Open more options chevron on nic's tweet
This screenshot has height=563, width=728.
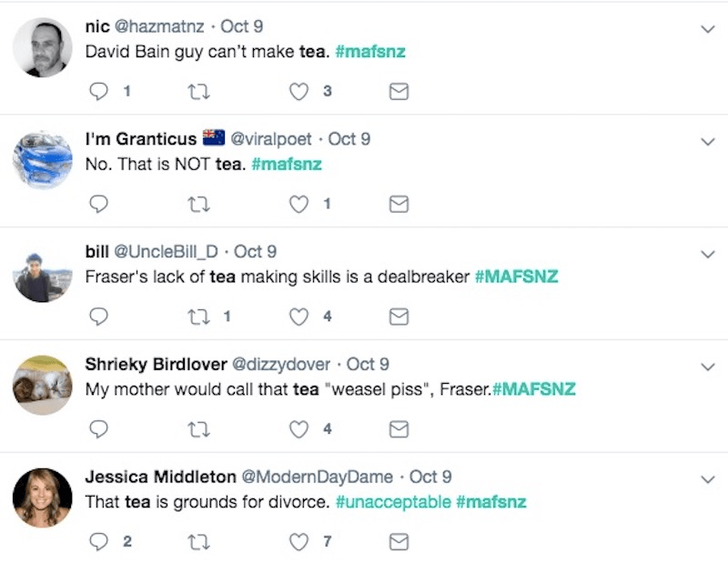click(707, 28)
